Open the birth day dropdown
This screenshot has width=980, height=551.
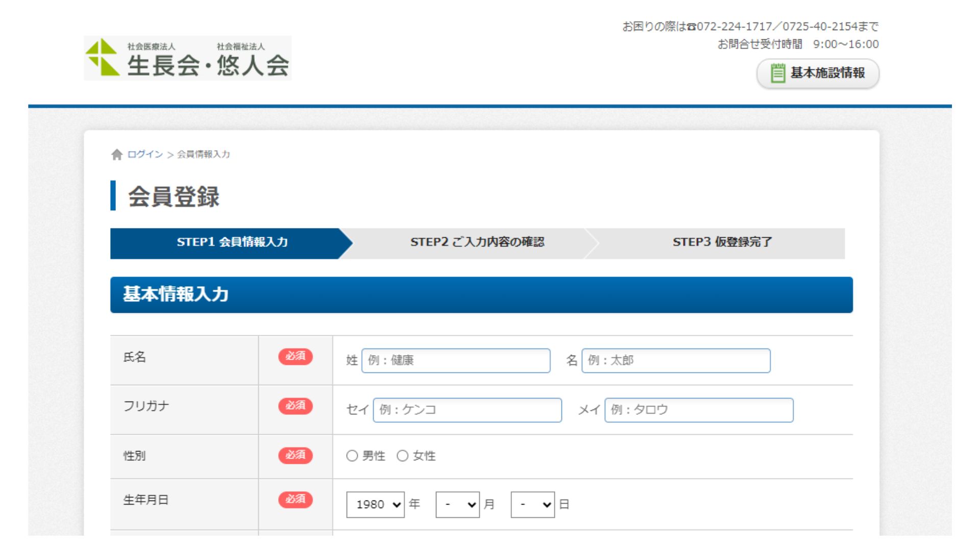pyautogui.click(x=532, y=505)
